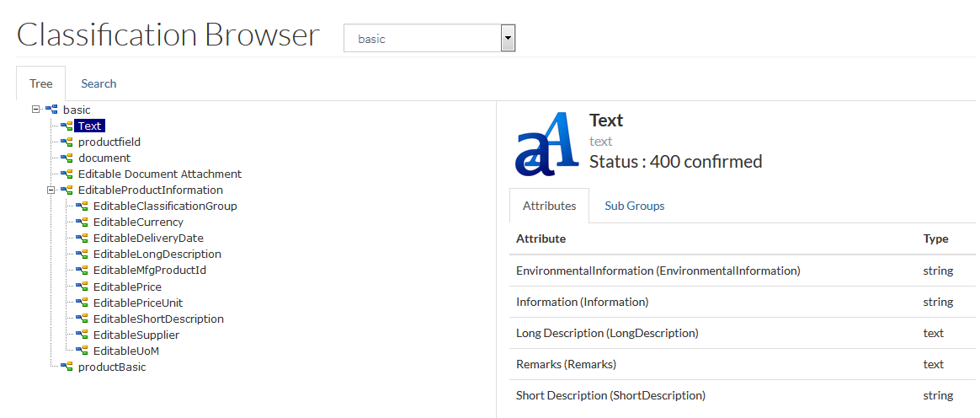Viewport: 980px width, 418px height.
Task: Click the Attribute column header
Action: (x=541, y=238)
